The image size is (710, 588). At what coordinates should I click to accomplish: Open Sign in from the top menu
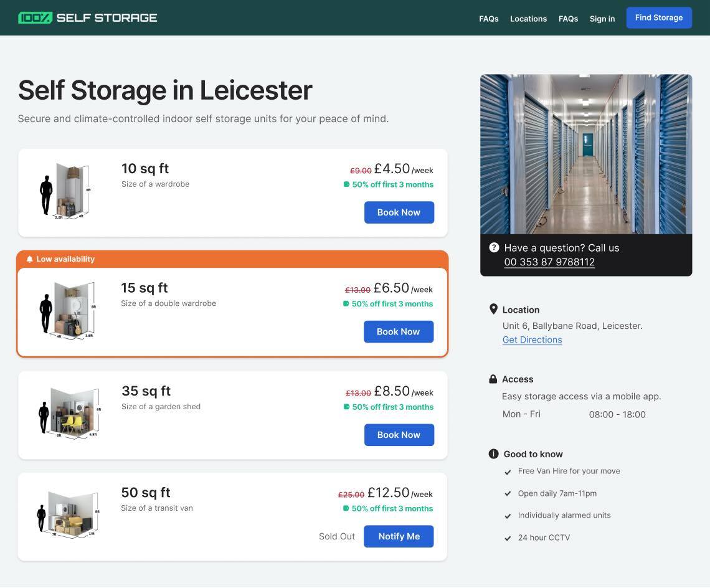click(x=602, y=19)
